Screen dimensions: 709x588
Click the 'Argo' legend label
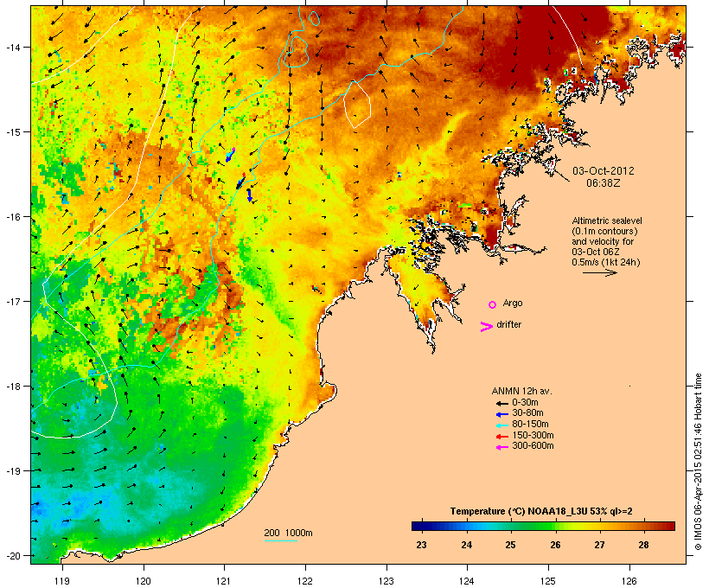(513, 303)
